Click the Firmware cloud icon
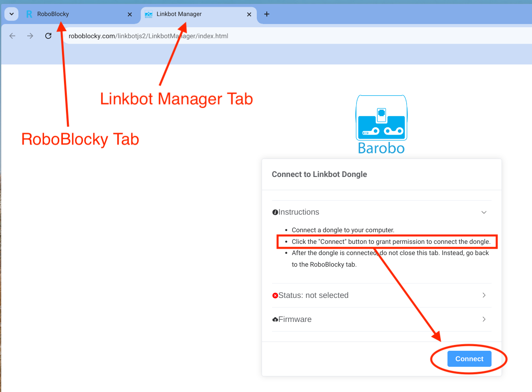 (275, 320)
